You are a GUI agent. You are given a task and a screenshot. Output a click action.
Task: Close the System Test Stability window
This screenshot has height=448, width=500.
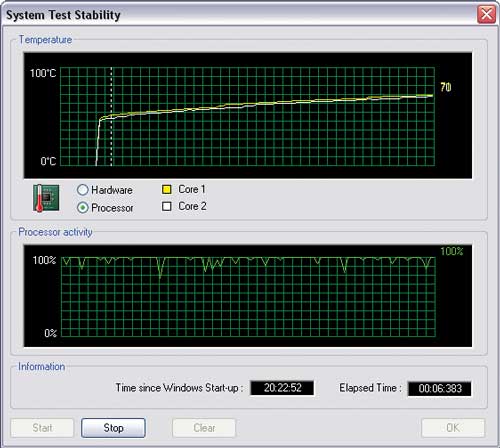coord(486,14)
